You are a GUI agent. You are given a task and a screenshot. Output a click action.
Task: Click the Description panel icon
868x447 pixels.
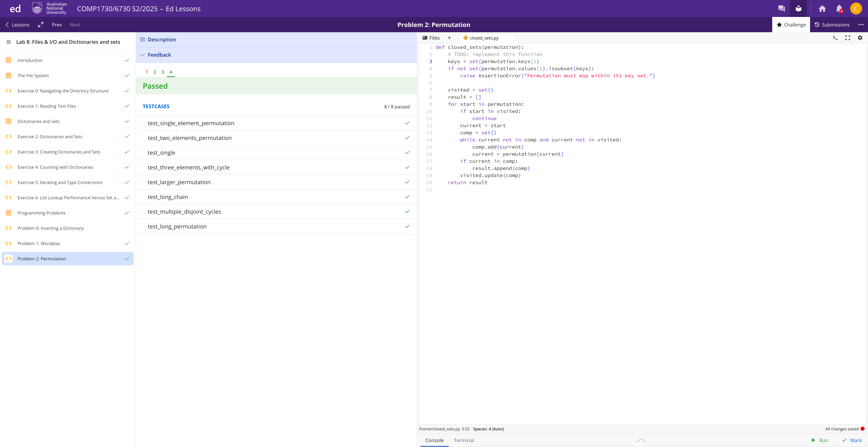point(143,40)
